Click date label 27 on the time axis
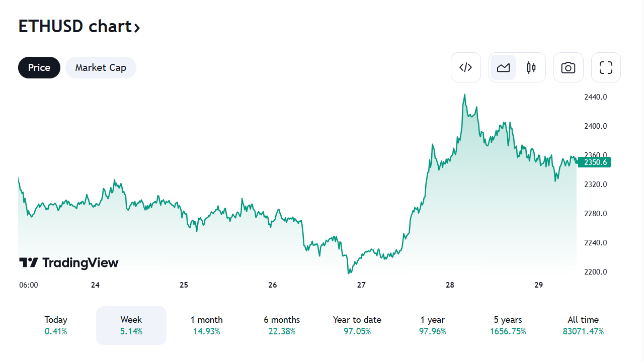Viewport: 644px width, 362px height. click(361, 285)
